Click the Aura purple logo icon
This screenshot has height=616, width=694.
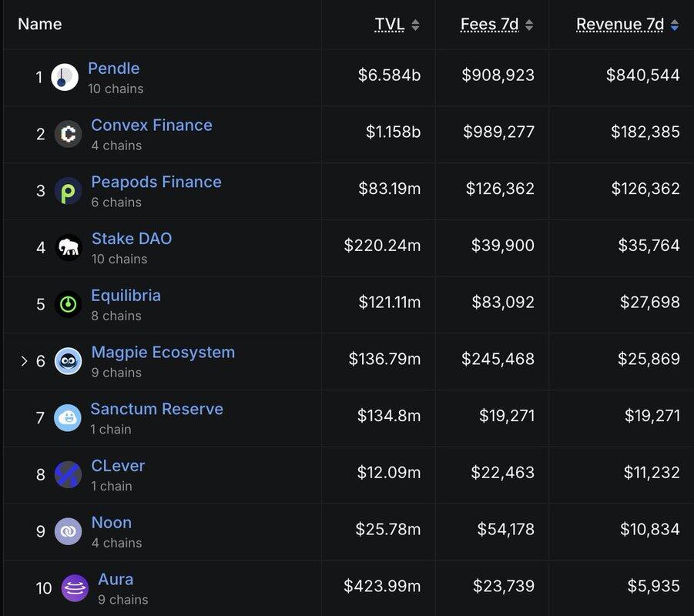pos(75,588)
